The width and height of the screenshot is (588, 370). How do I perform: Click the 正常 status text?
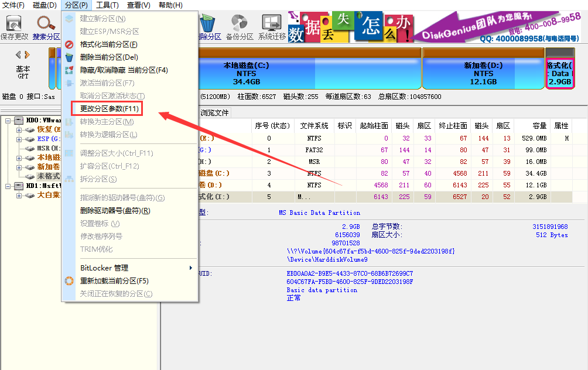[x=293, y=298]
